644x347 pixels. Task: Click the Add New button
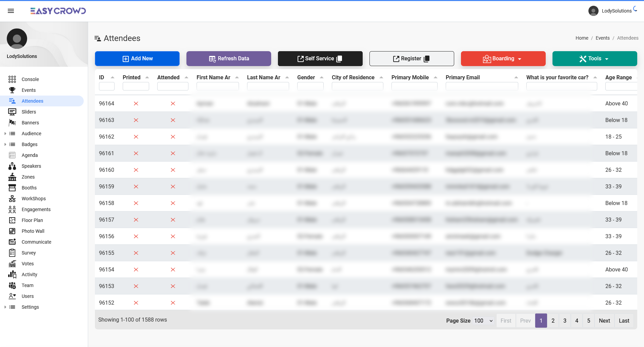137,59
